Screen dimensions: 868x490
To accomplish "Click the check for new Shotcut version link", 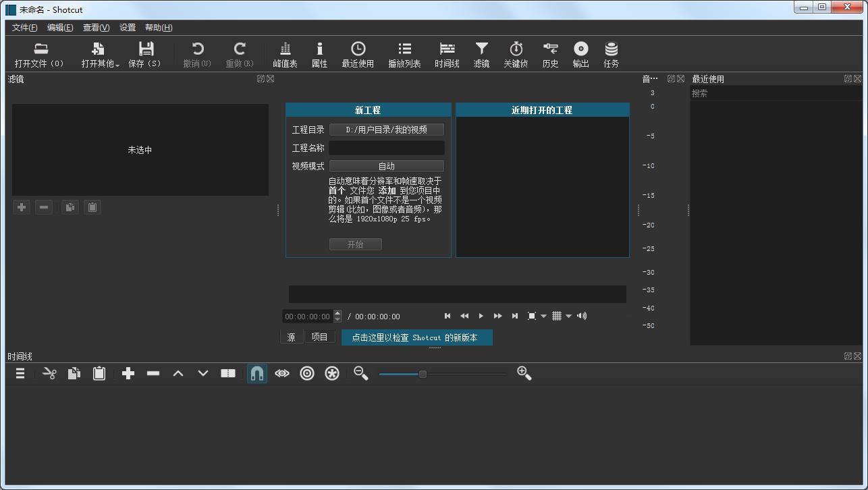I will (x=416, y=337).
